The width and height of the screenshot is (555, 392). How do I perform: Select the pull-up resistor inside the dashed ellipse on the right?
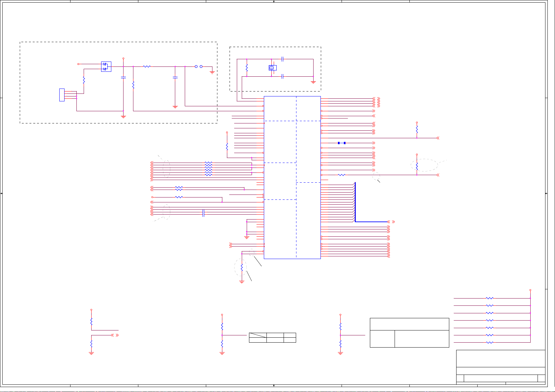[x=417, y=166]
